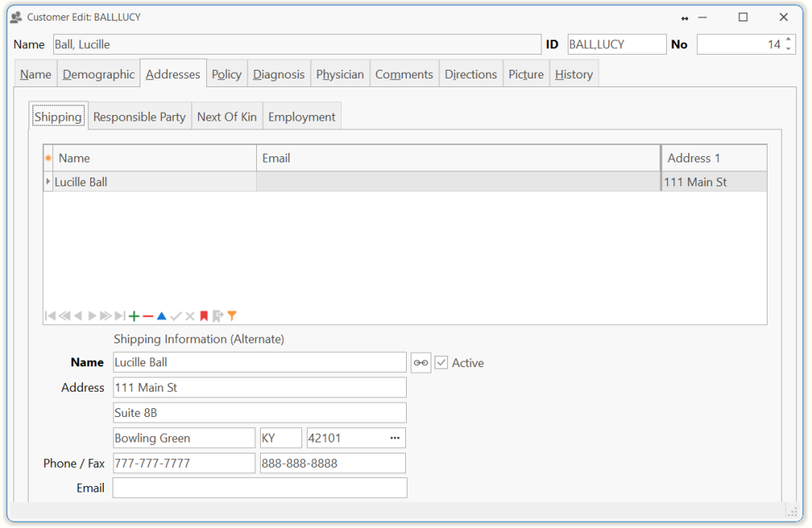Select Lucille Ball row indicator arrow
Image resolution: width=812 pixels, height=528 pixels.
tap(48, 182)
